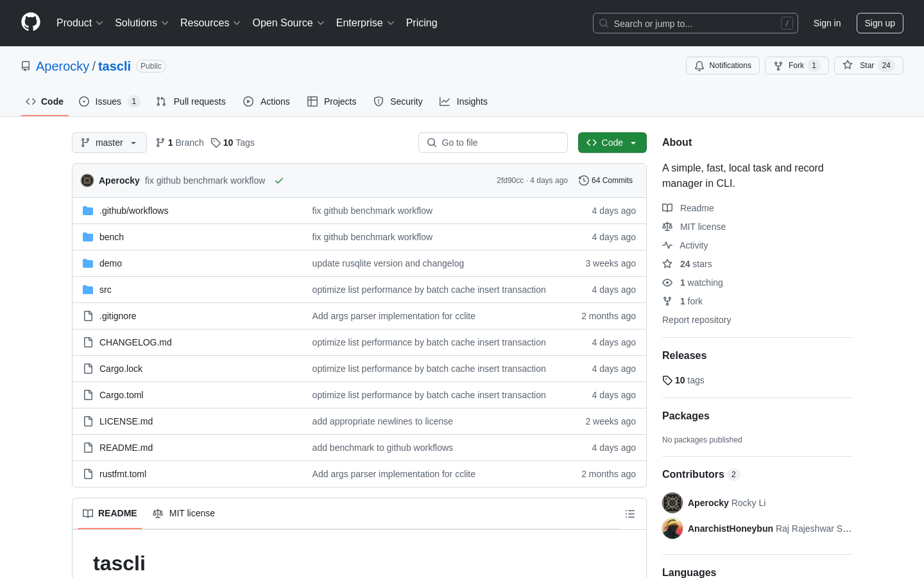Switch to the Insights tab
The image size is (924, 578).
[x=463, y=101]
